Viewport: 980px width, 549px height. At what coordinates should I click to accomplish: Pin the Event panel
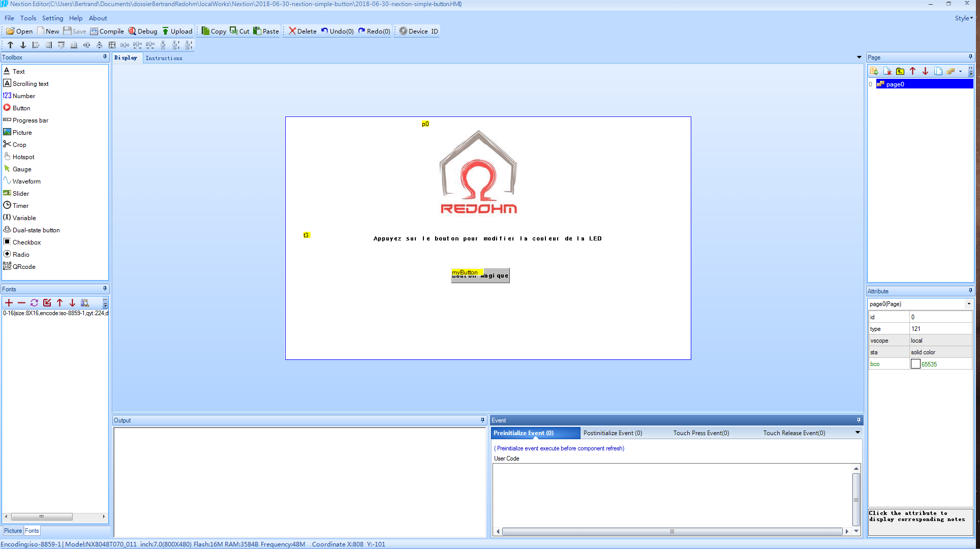[859, 420]
